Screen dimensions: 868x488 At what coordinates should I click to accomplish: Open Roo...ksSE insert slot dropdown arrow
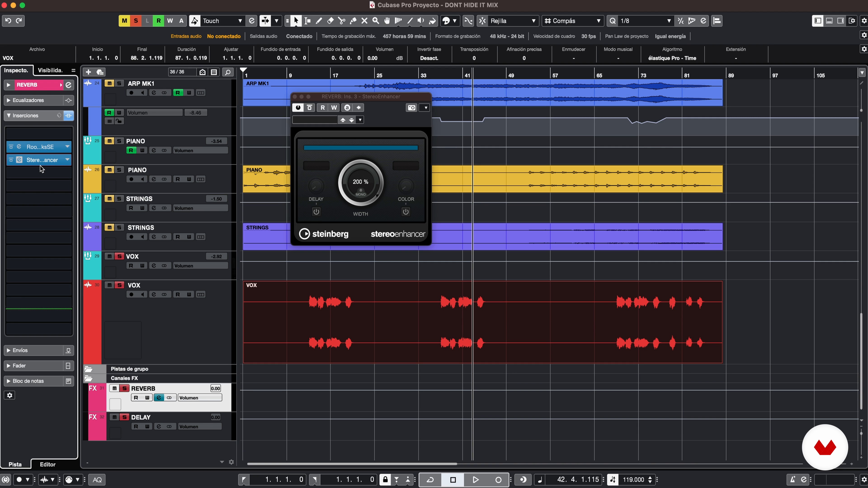tap(67, 147)
